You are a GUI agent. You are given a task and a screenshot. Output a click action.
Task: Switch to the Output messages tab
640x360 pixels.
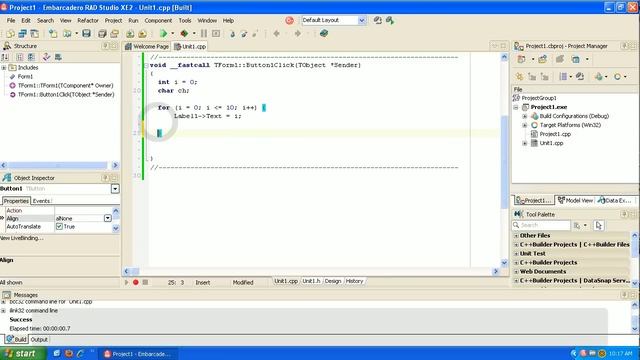39,339
